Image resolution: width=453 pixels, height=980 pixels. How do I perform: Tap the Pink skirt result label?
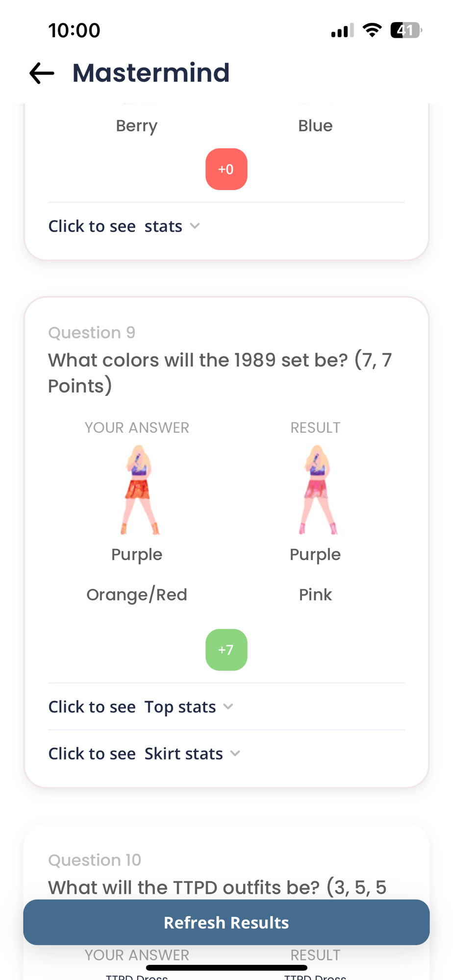point(315,594)
